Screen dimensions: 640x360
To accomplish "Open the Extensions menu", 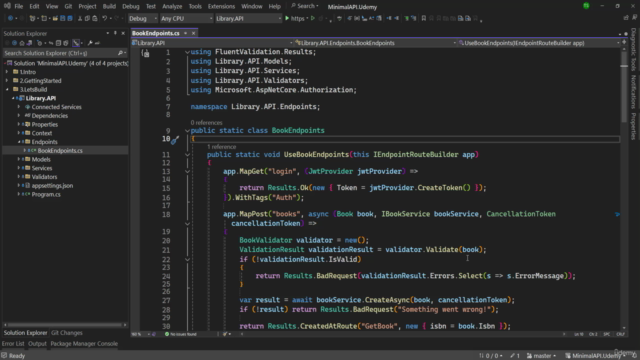I will pyautogui.click(x=221, y=7).
